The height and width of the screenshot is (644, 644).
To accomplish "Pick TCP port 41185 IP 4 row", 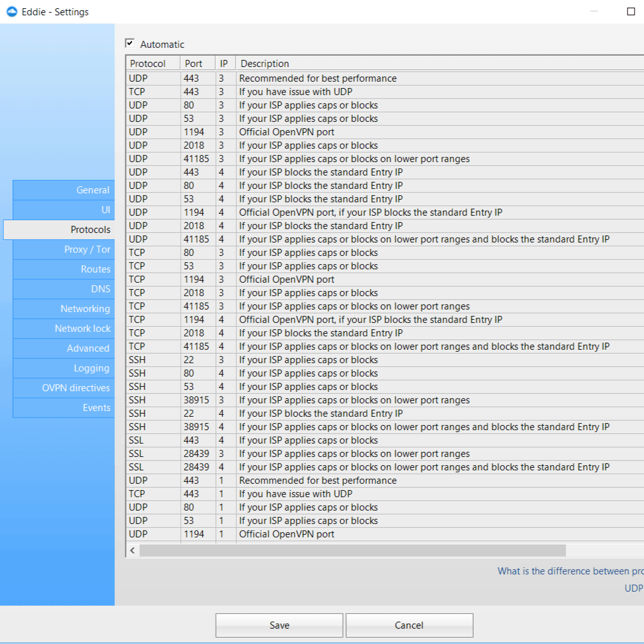I will coord(385,347).
